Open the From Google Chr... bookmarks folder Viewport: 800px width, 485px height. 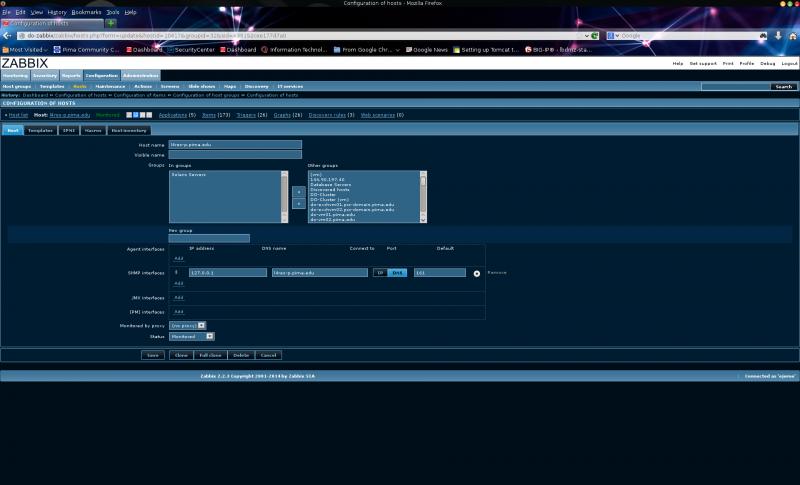coord(366,50)
